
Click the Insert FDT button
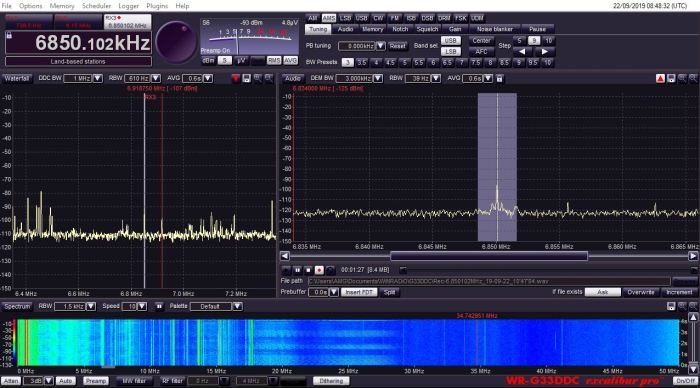[x=359, y=292]
